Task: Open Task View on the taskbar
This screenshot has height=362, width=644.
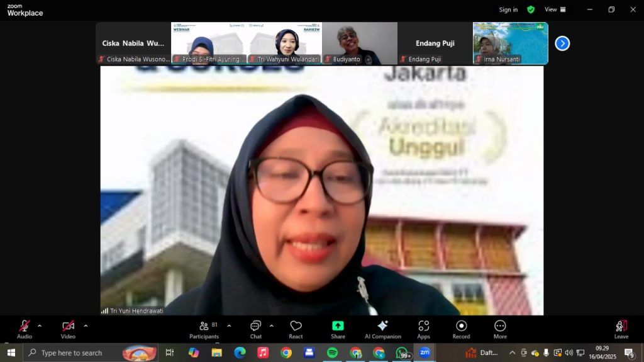Action: click(x=169, y=353)
